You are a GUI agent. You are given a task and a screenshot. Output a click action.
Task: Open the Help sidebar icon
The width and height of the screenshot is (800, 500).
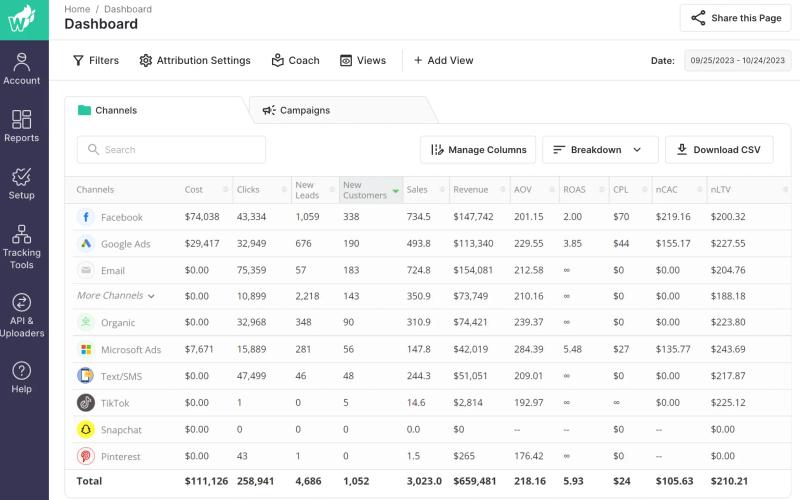tap(21, 377)
